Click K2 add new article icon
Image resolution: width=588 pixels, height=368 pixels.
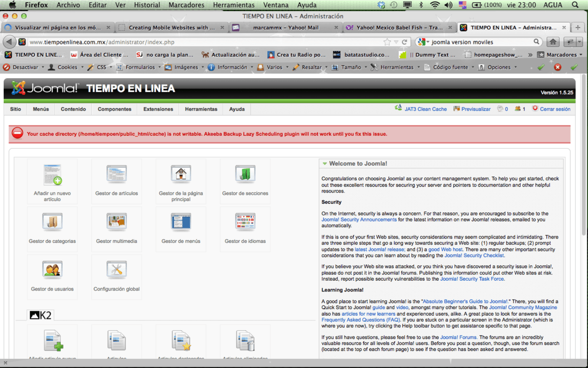pos(53,341)
